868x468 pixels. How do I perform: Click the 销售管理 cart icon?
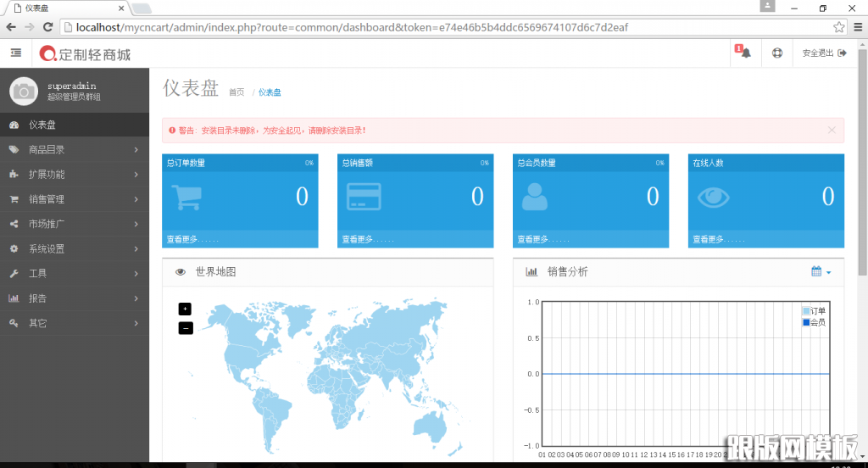(14, 199)
